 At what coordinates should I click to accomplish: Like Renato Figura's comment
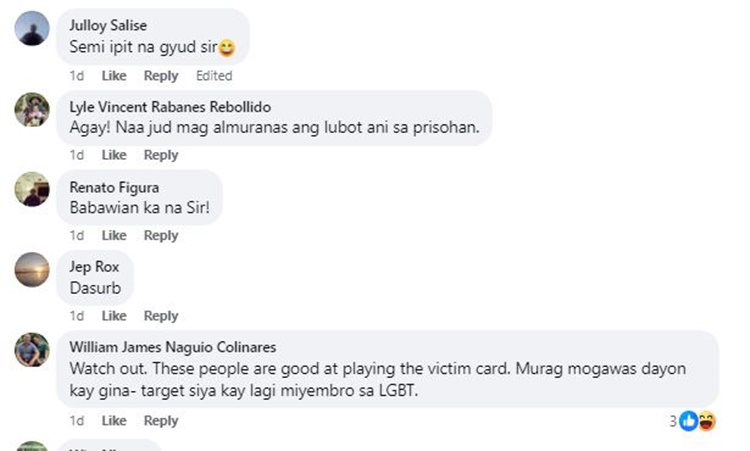pos(114,235)
